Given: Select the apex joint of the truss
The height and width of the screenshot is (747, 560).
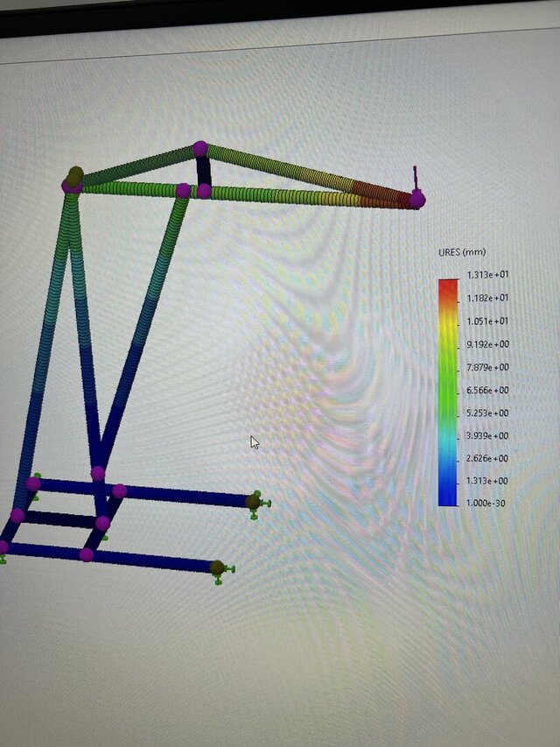Looking at the screenshot, I should coord(200,148).
